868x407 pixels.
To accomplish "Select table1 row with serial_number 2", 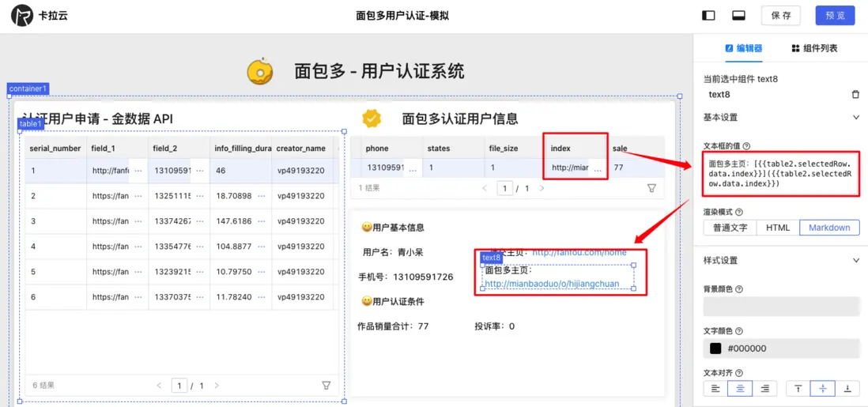I will tap(182, 196).
